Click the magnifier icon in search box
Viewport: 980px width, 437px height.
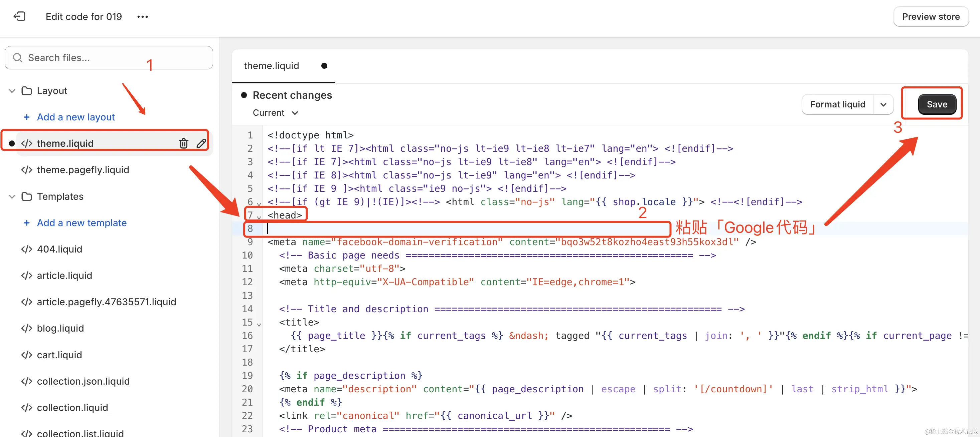tap(17, 58)
